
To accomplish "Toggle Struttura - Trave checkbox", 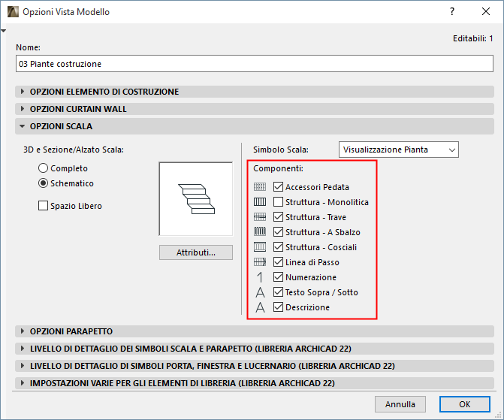I will (x=278, y=217).
